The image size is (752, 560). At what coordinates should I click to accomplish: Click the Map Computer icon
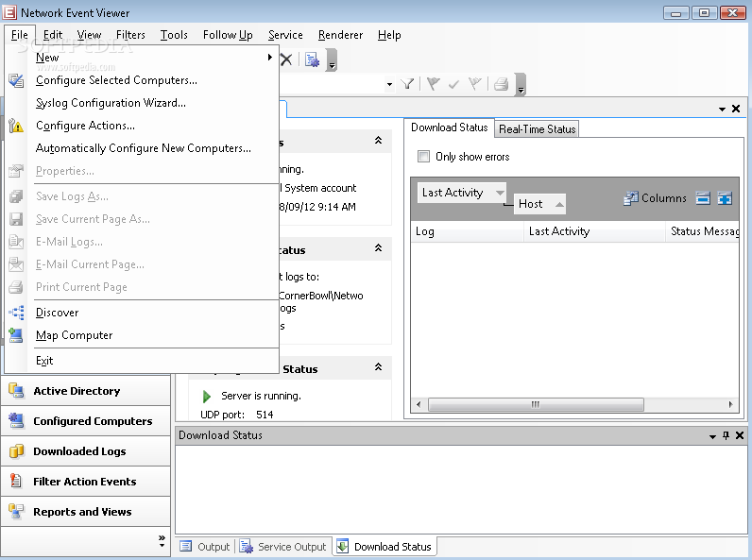pyautogui.click(x=16, y=335)
